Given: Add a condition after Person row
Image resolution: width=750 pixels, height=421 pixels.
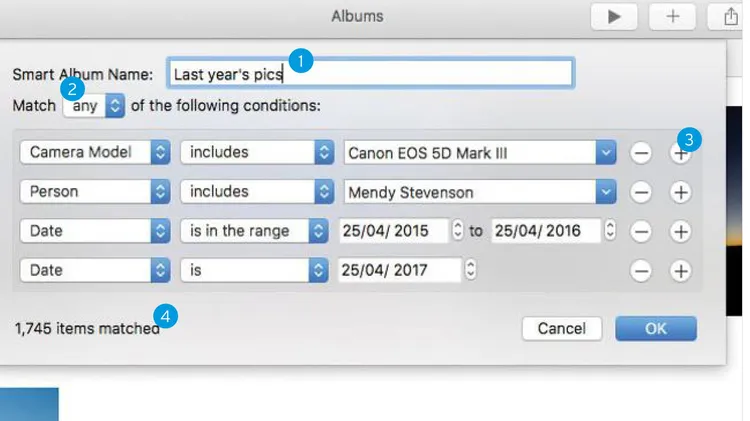Looking at the screenshot, I should tap(680, 192).
